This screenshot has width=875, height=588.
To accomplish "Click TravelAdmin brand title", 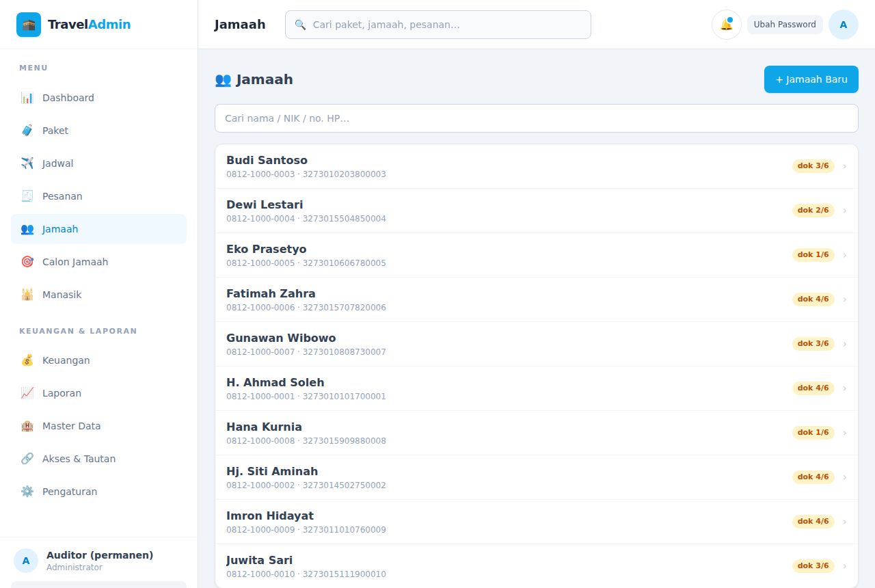I will 89,25.
